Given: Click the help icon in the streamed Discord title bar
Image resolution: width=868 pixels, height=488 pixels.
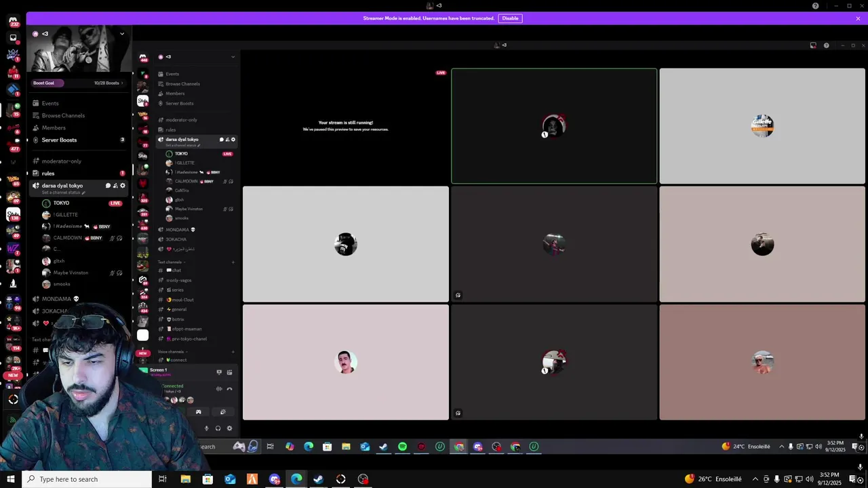Looking at the screenshot, I should (x=826, y=45).
